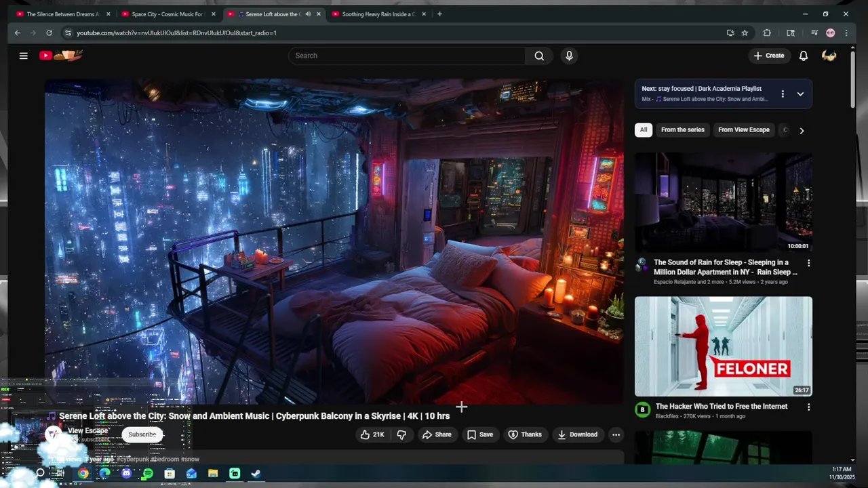Share this video
This screenshot has height=488, width=868.
[x=437, y=434]
